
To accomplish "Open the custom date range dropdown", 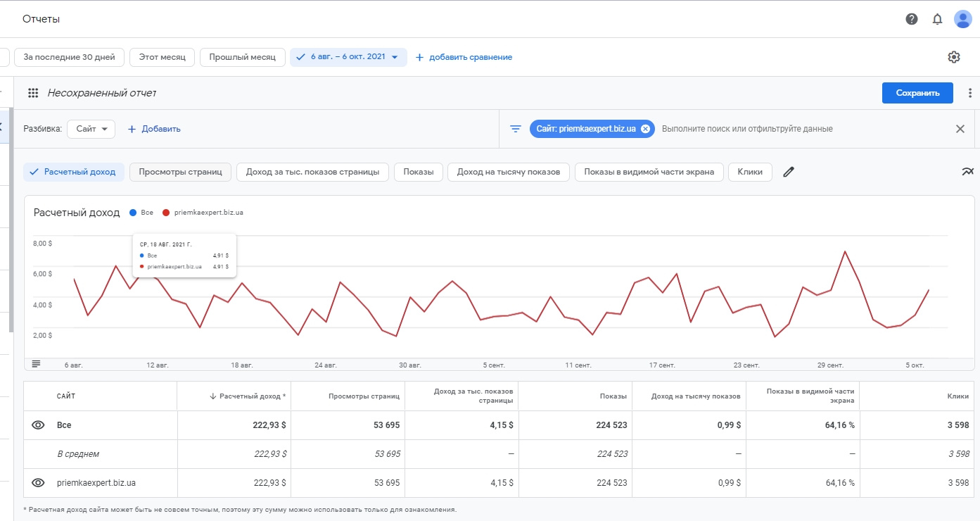I will pos(348,57).
